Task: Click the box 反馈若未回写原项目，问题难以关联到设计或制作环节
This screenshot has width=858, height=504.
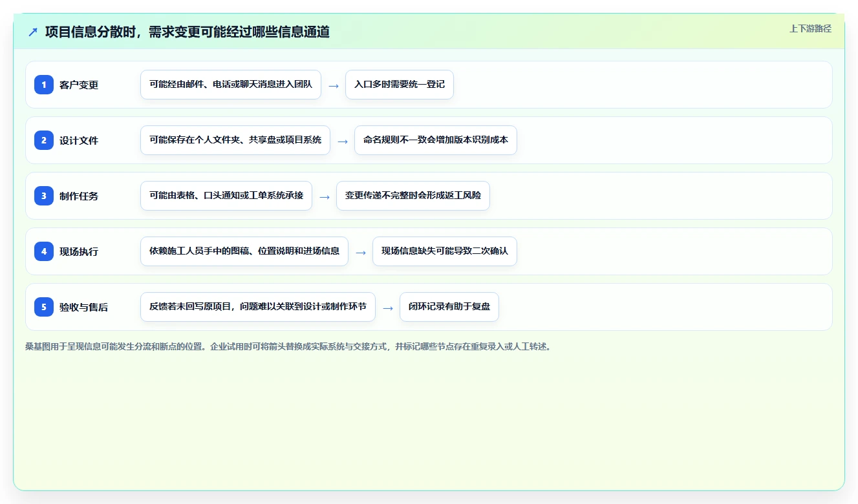Action: click(258, 307)
